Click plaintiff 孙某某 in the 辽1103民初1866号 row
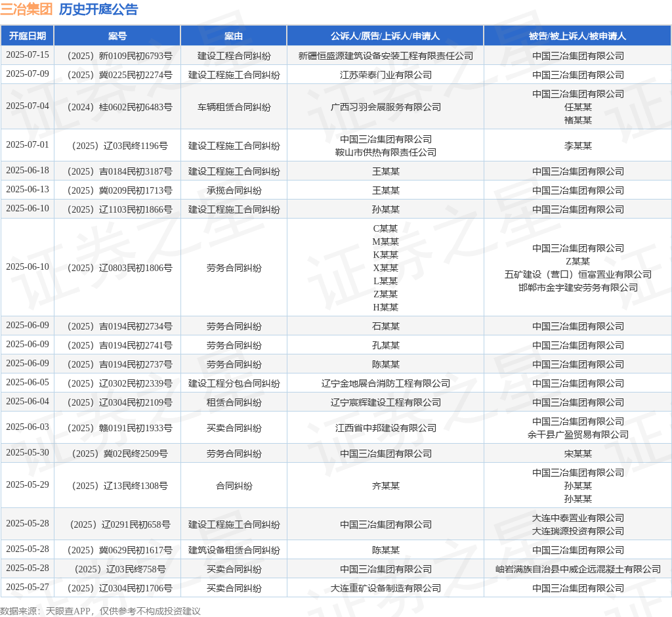Viewport: 672px width, 617px height. coord(385,209)
